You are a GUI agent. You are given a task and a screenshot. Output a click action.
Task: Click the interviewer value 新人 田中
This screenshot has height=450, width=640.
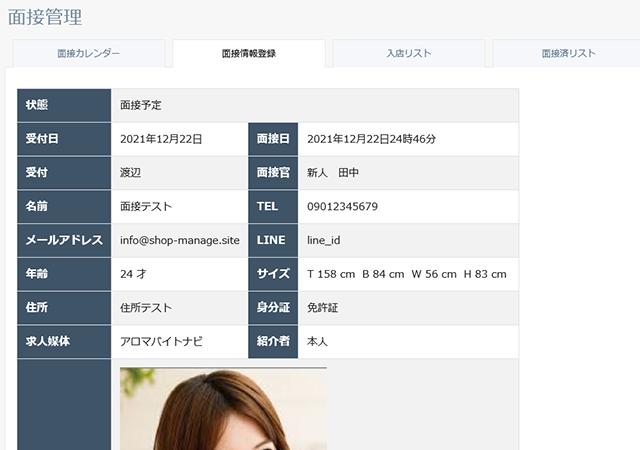pos(333,173)
